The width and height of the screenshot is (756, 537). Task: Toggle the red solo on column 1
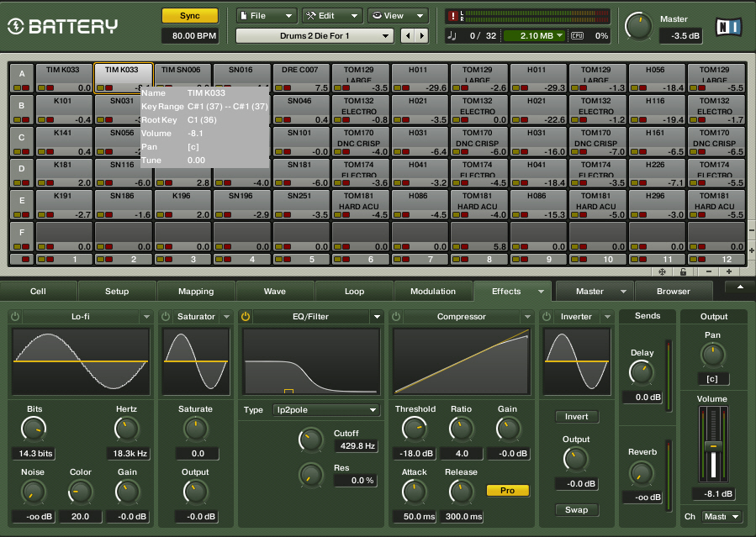[x=50, y=260]
